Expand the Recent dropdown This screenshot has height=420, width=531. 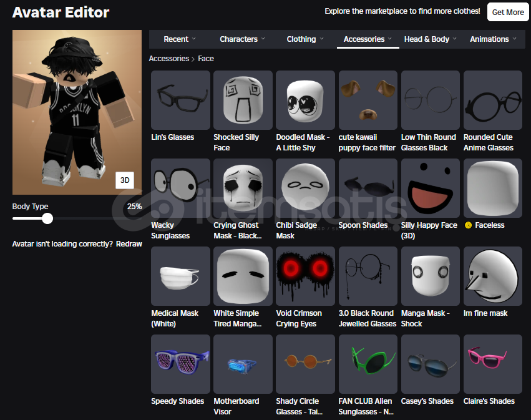(x=180, y=39)
